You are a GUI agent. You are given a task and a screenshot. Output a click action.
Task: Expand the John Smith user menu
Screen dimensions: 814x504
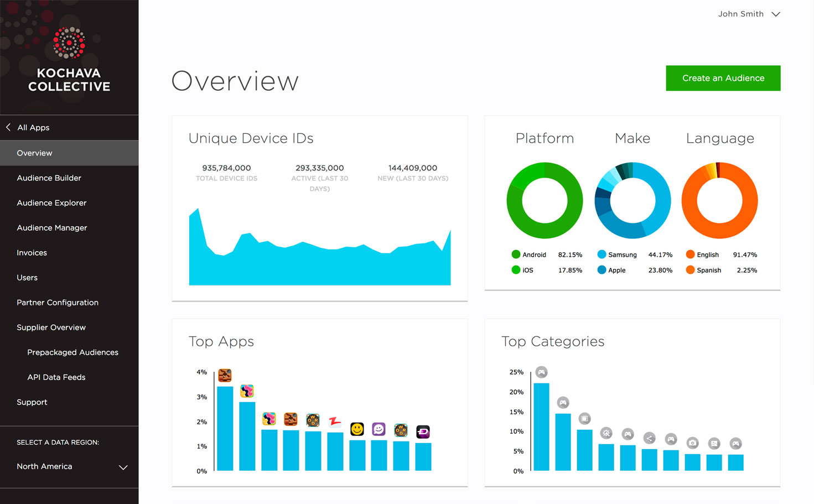coord(749,14)
